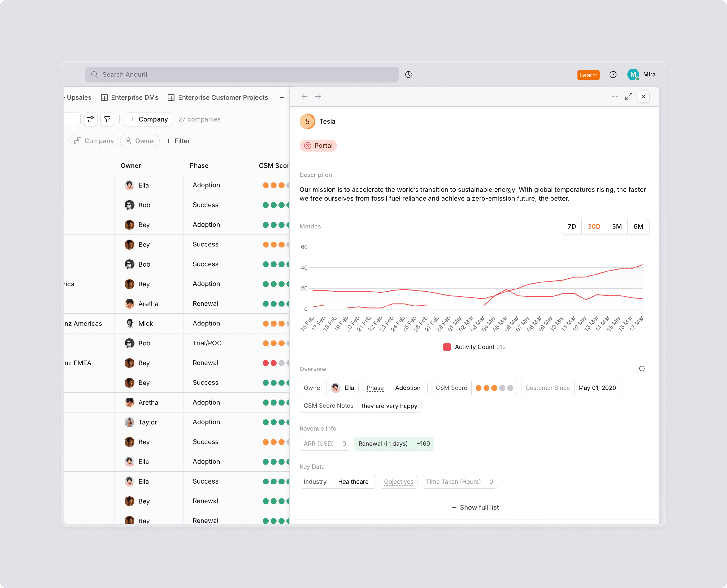Screen dimensions: 727x588
Task: Open the Company filter chip
Action: point(94,141)
